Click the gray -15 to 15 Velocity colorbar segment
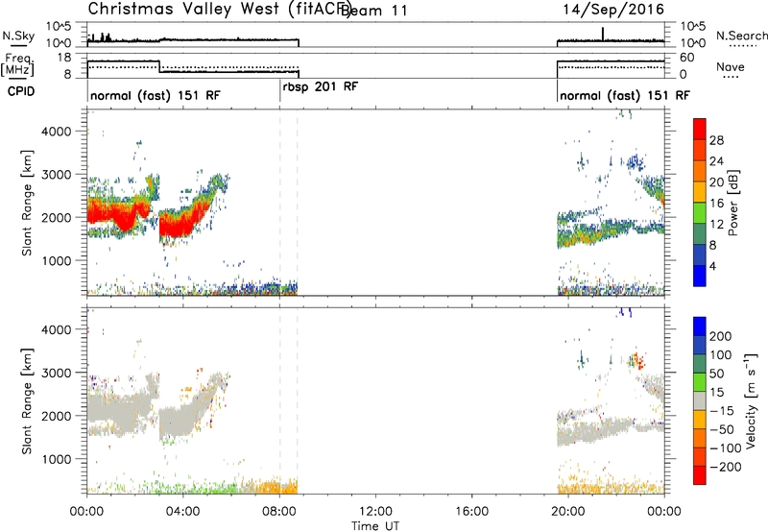The width and height of the screenshot is (768, 532). coord(700,401)
